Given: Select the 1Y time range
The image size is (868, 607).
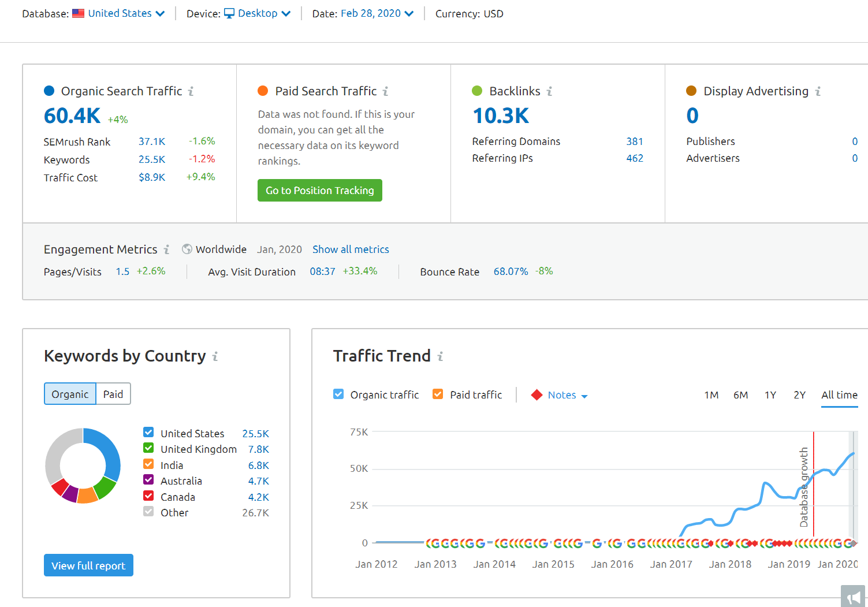Looking at the screenshot, I should [x=770, y=395].
